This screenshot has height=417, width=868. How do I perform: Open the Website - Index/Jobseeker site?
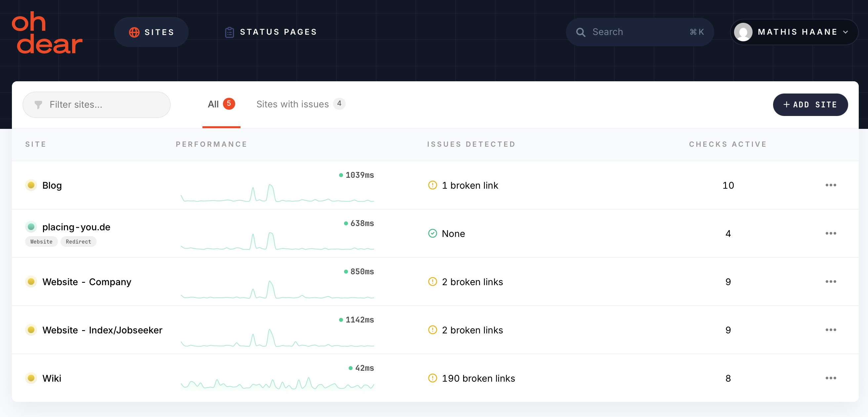click(102, 330)
